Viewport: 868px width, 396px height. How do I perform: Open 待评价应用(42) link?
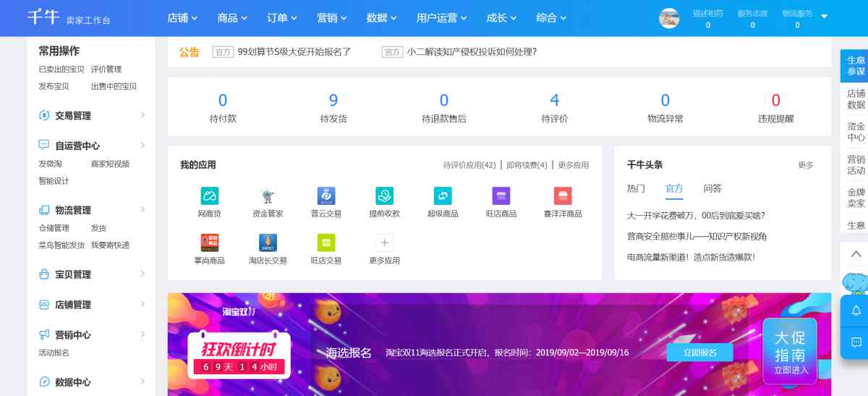(x=469, y=165)
